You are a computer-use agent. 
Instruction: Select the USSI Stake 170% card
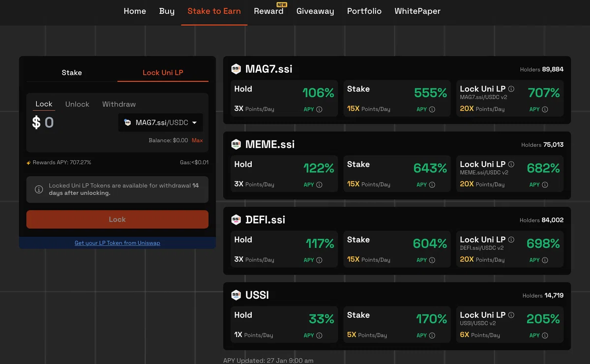pyautogui.click(x=397, y=324)
